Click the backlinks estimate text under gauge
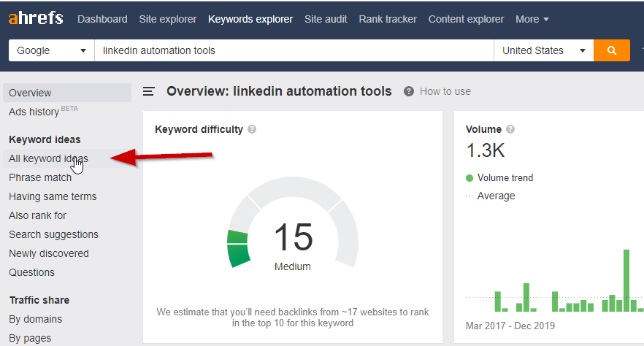Screen dimensions: 644x346 (x=292, y=318)
